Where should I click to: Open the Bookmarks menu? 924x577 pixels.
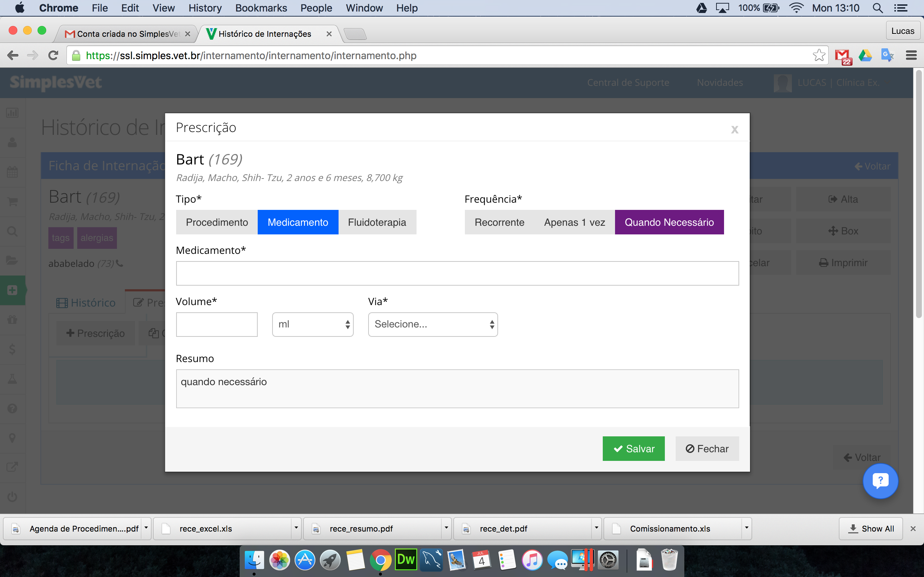[x=261, y=8]
